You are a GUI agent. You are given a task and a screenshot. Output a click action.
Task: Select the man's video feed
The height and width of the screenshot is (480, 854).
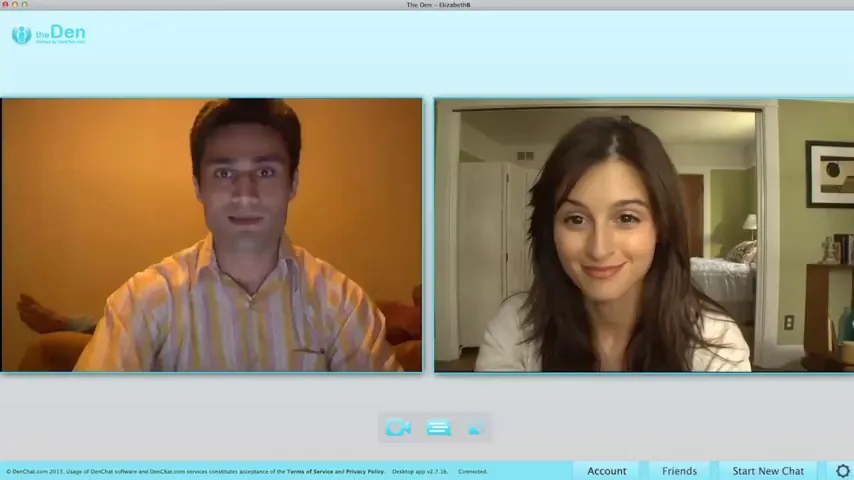pyautogui.click(x=211, y=235)
